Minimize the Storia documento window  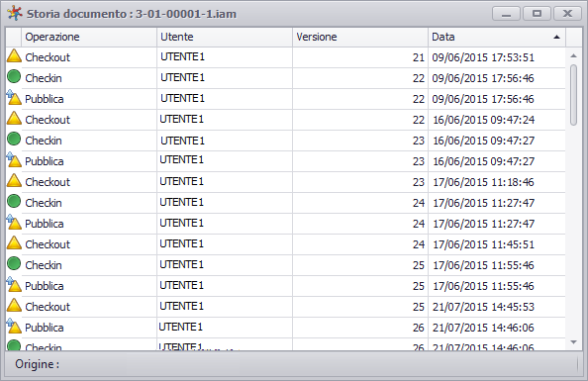tap(506, 14)
